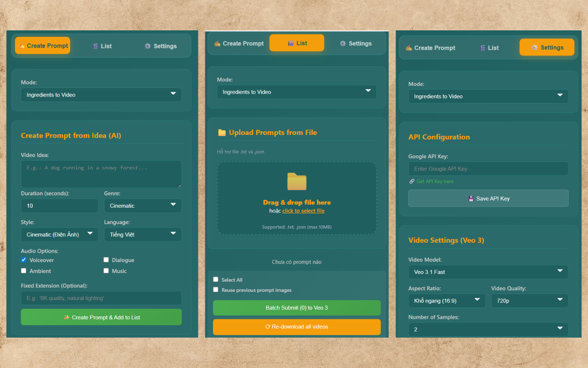This screenshot has height=368, width=588.
Task: Enable the Dialogue audio option
Action: (106, 260)
